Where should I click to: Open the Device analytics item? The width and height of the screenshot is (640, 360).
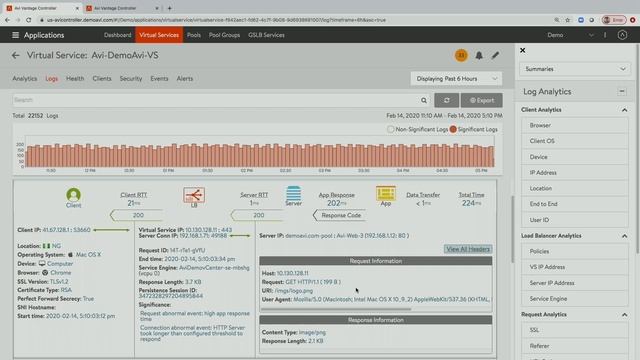point(575,157)
